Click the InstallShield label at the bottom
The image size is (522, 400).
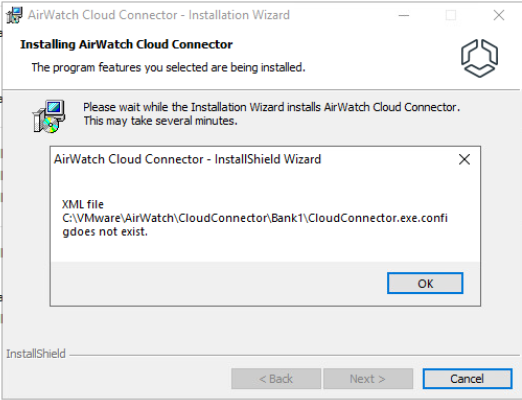[x=36, y=354]
